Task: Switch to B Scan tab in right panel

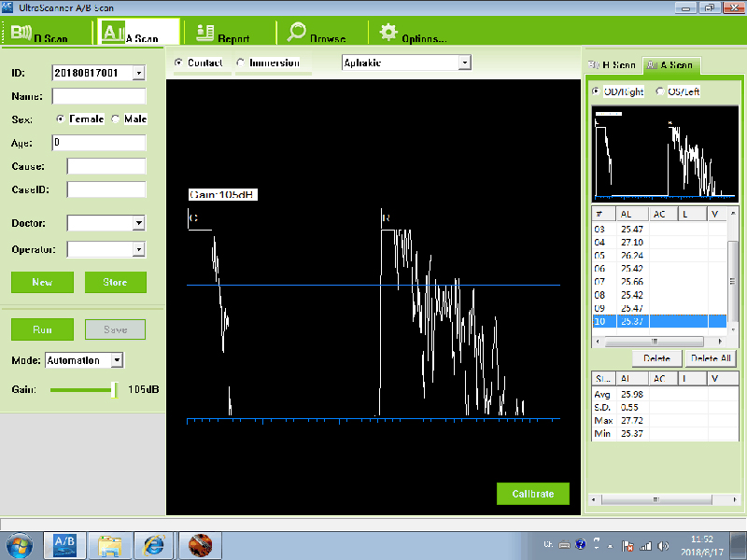Action: point(613,65)
